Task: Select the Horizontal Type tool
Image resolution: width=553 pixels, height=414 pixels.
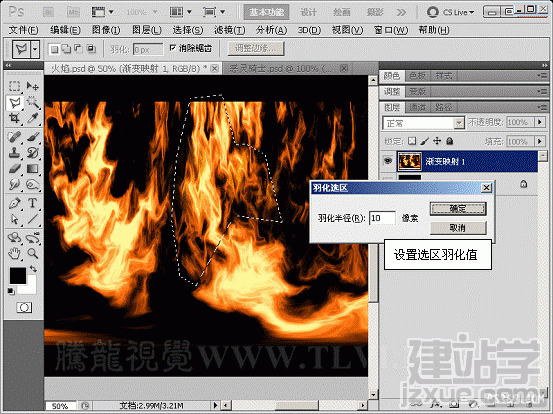Action: pos(32,203)
